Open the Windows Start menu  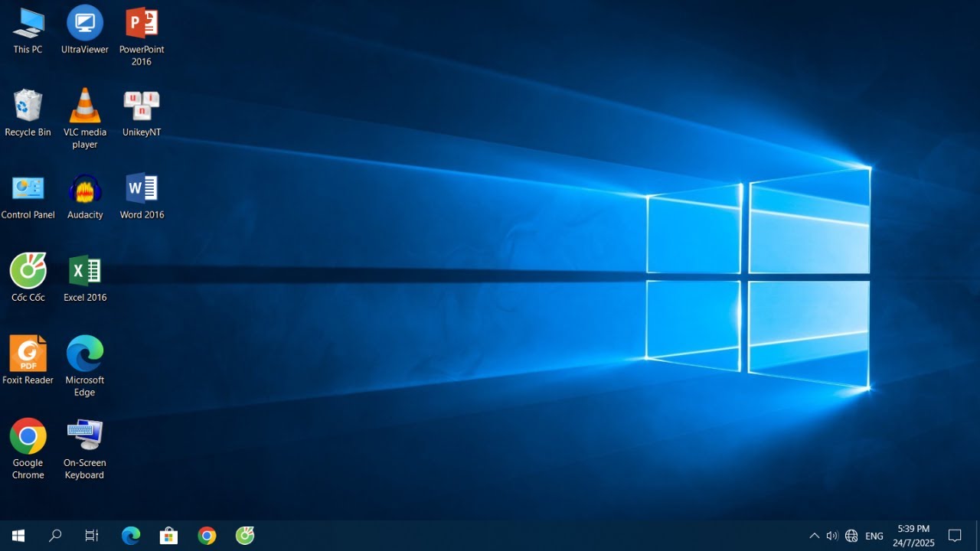pos(18,536)
